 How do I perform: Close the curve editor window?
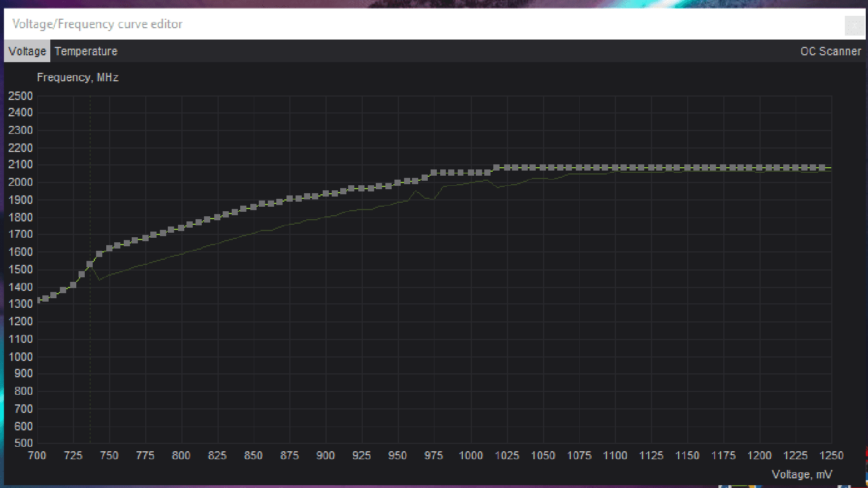click(x=853, y=25)
